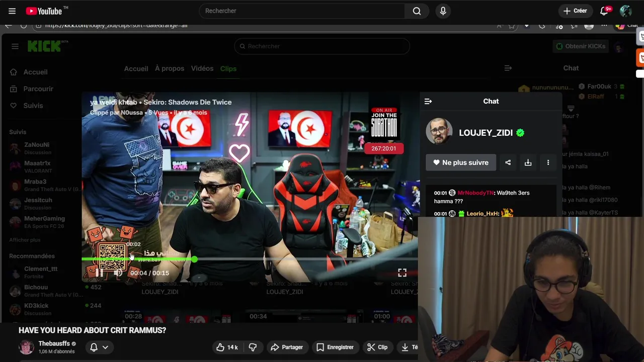Screen dimensions: 644x362
Task: Open the Thebausffs channel name link
Action: pyautogui.click(x=54, y=343)
